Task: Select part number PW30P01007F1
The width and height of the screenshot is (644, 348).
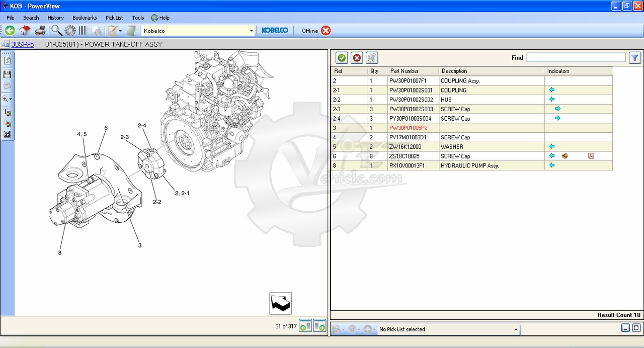Action: [x=408, y=80]
